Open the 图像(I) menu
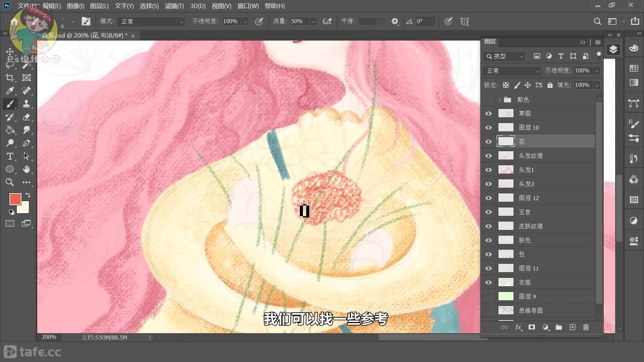This screenshot has height=362, width=644. pos(75,6)
